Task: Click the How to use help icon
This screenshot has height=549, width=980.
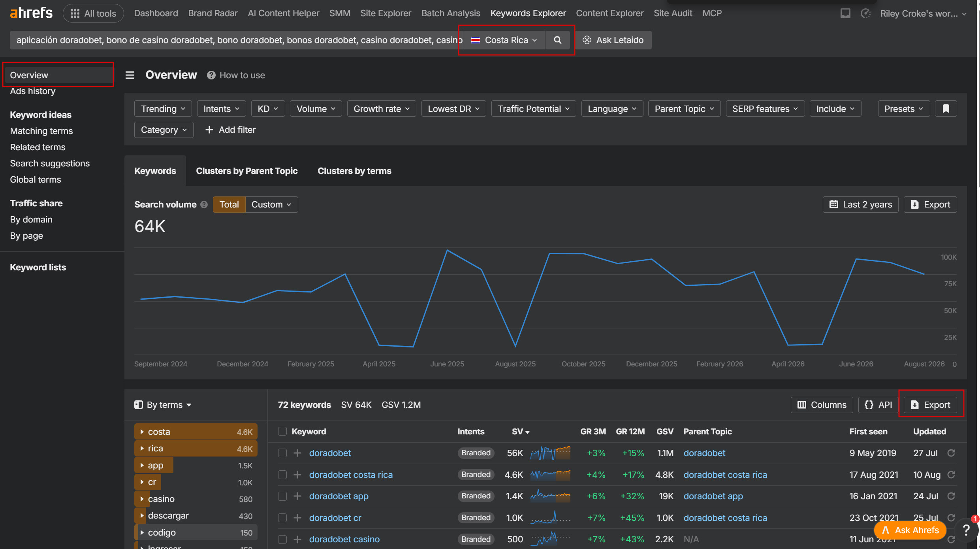Action: 211,75
